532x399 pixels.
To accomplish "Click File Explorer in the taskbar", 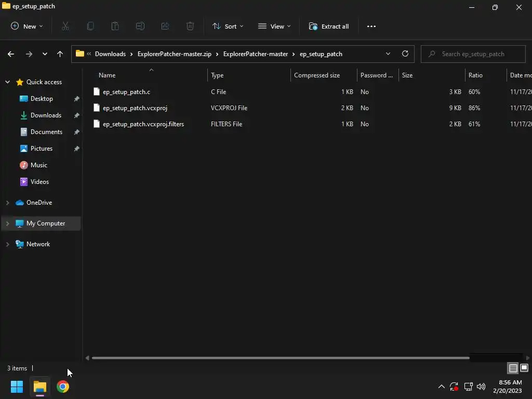I will click(40, 387).
